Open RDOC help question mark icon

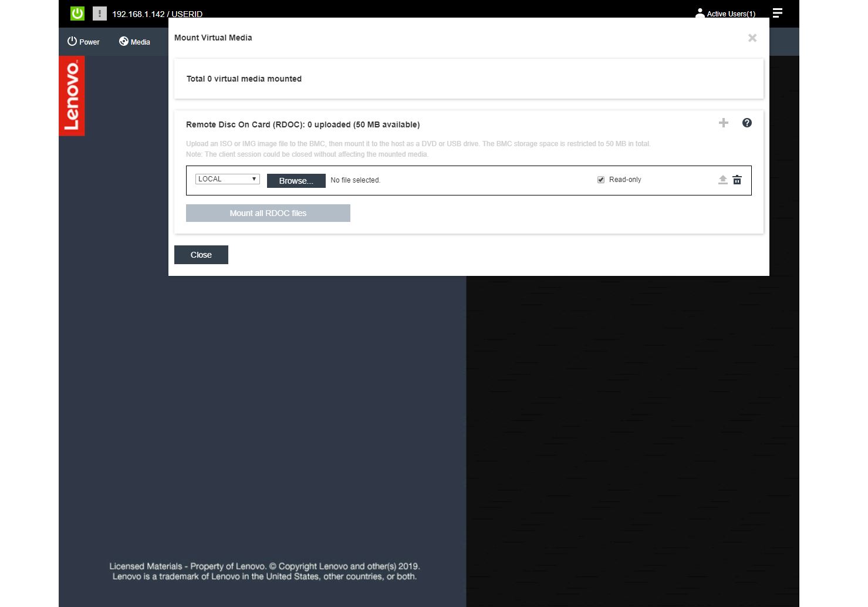pyautogui.click(x=747, y=123)
